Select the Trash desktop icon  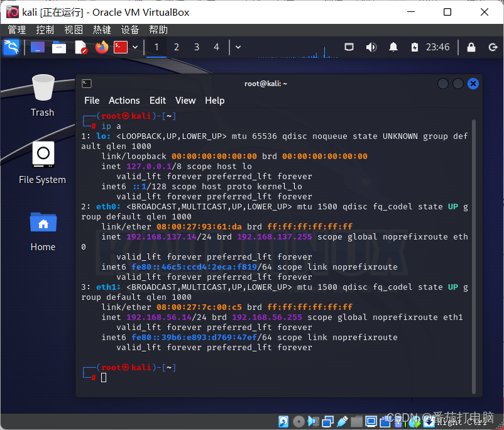pyautogui.click(x=43, y=95)
